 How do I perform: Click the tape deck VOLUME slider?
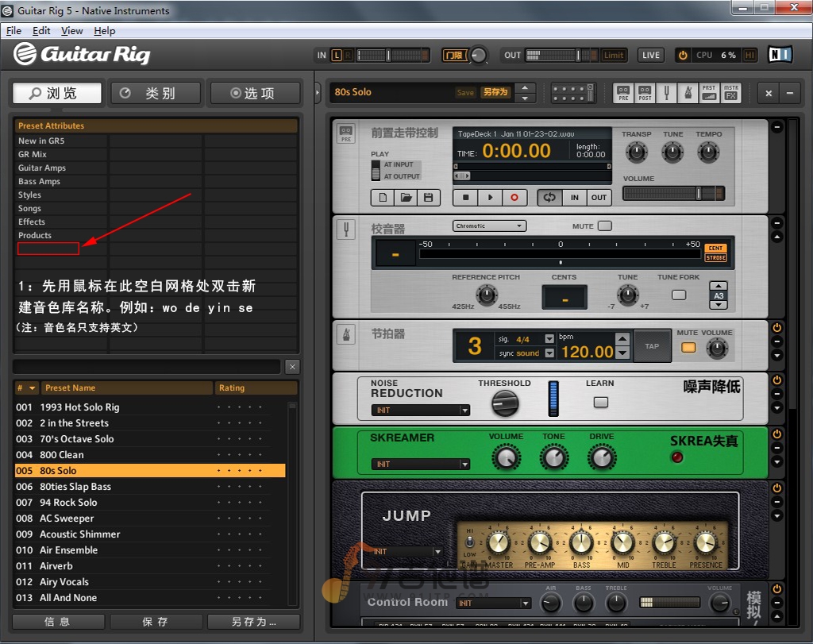pos(673,194)
